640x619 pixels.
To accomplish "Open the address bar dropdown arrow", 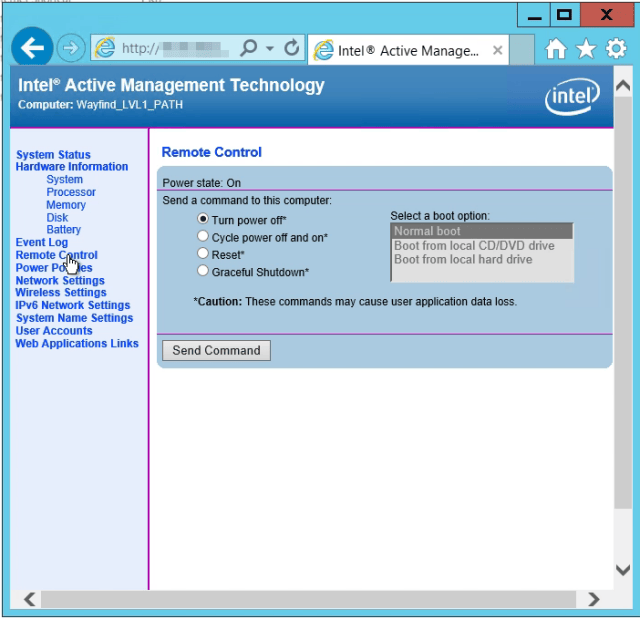I will [270, 49].
